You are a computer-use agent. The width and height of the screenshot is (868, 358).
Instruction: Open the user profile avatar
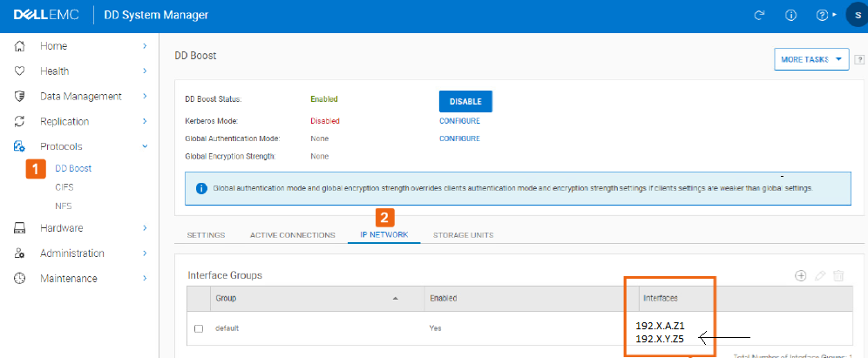[x=857, y=16]
